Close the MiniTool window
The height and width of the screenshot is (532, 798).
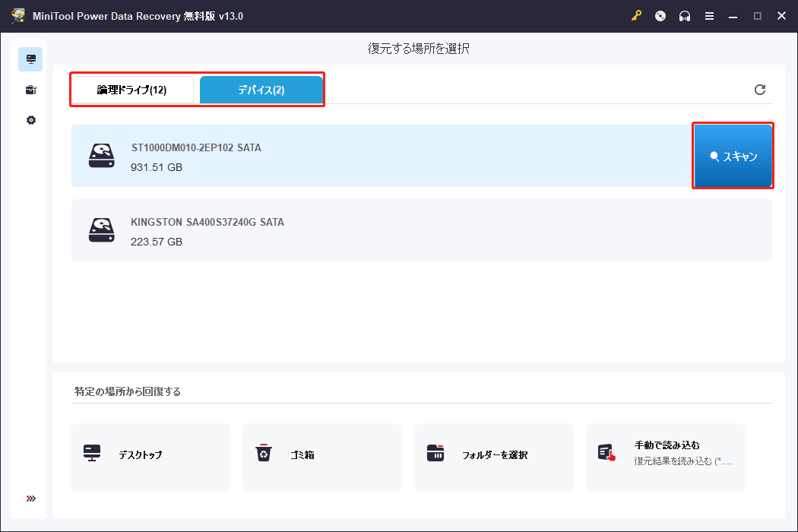click(x=782, y=16)
